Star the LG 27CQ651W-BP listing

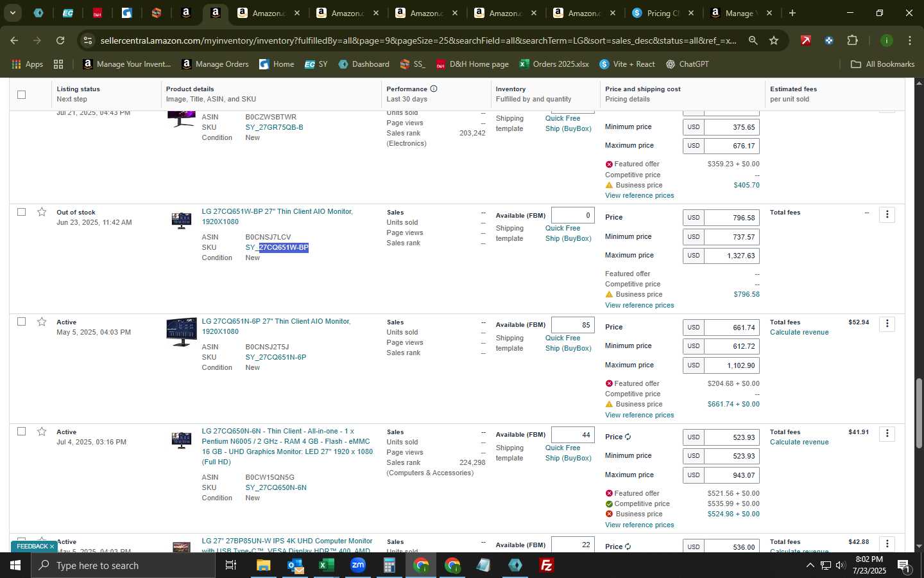[42, 212]
